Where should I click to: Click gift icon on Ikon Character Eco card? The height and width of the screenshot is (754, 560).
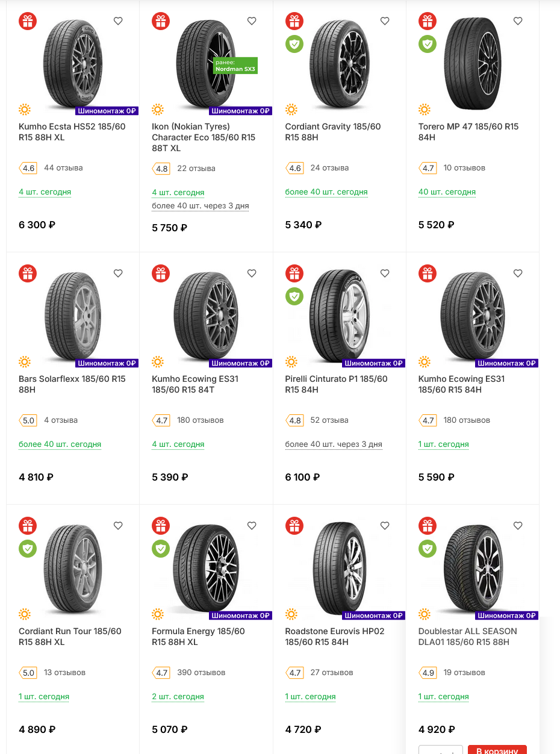click(161, 21)
